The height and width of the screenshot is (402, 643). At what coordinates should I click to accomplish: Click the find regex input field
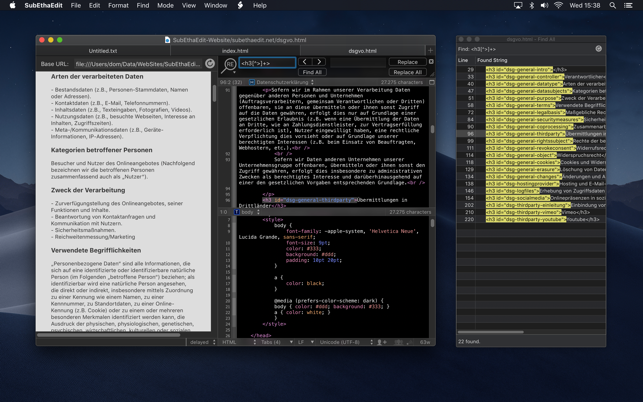point(267,63)
